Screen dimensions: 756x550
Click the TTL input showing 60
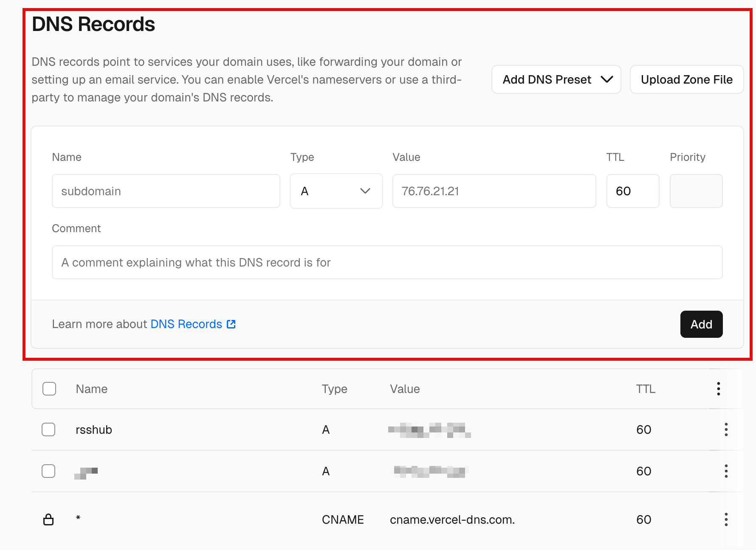click(632, 191)
